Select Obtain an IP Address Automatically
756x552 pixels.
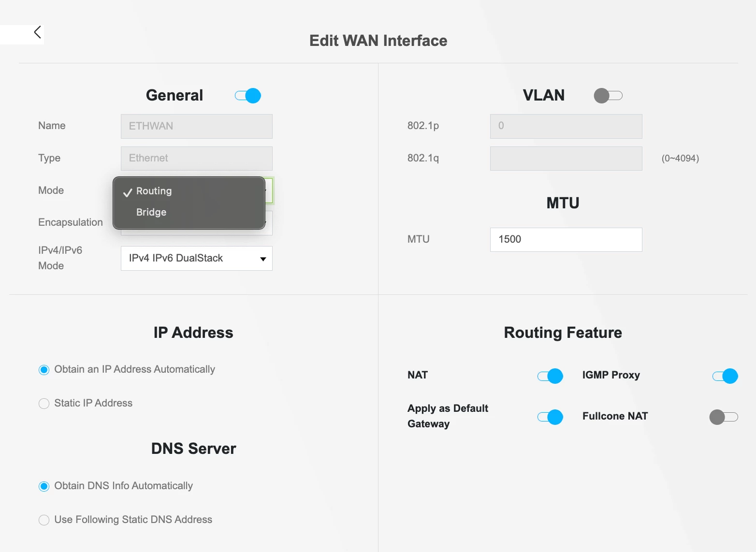44,370
